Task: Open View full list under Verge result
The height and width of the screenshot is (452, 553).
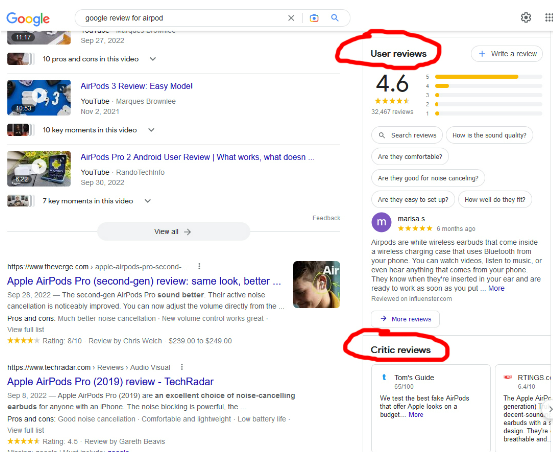Action: click(x=26, y=330)
